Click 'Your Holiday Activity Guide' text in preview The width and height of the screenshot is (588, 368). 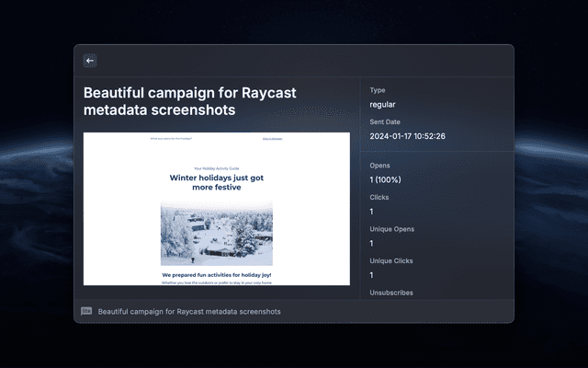217,169
